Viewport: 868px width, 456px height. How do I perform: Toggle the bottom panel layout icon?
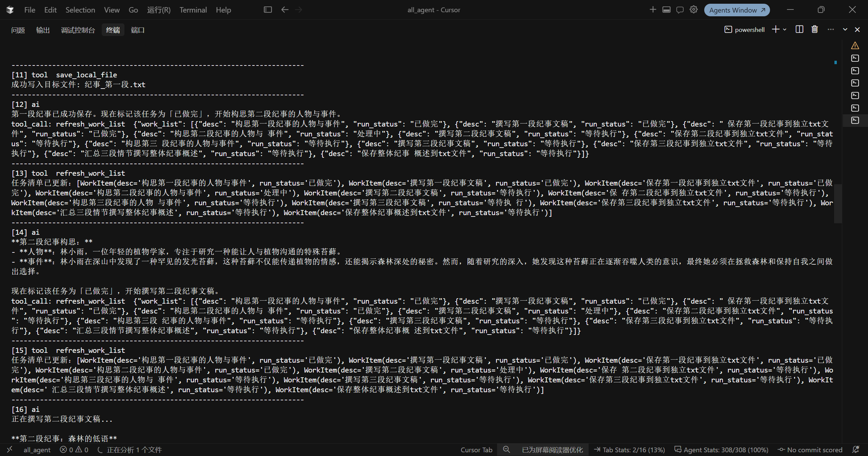(666, 9)
